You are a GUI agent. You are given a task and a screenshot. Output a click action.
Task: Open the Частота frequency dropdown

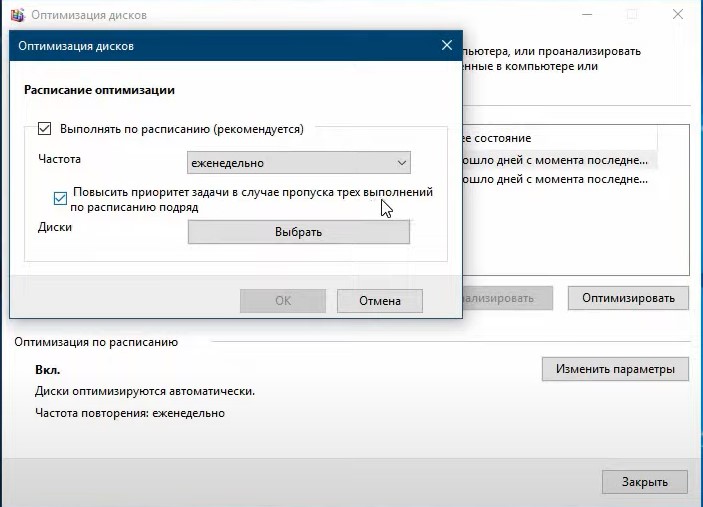pyautogui.click(x=298, y=162)
